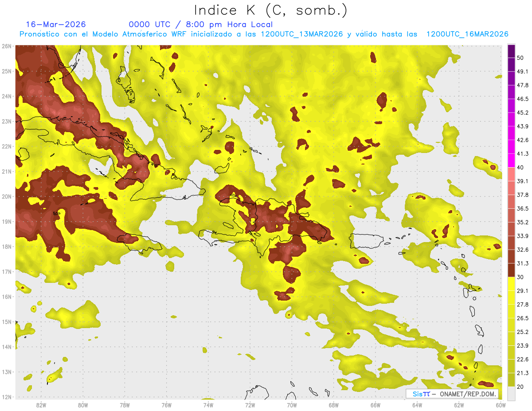Click the '78W' longitude label
Viewport: 532px width, 411px height.
(125, 405)
